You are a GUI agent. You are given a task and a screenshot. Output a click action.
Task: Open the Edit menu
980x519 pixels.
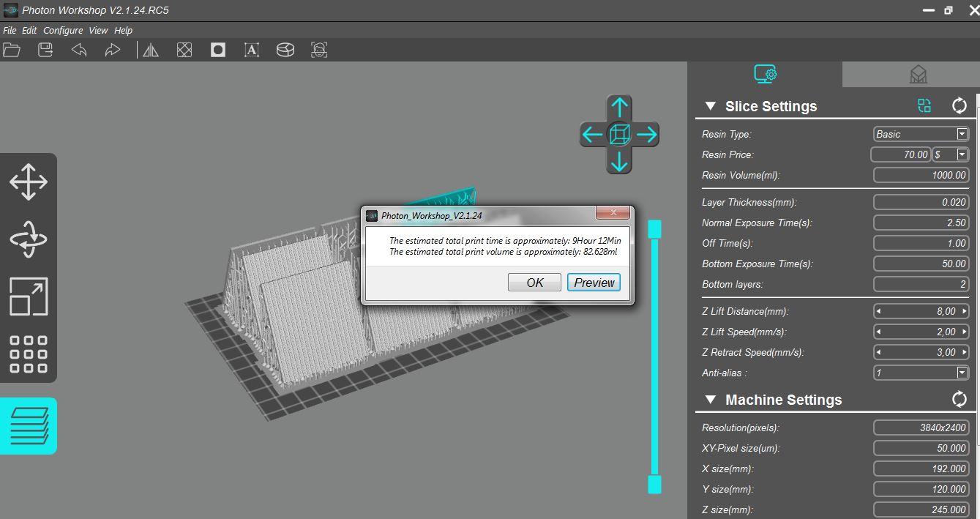(29, 30)
